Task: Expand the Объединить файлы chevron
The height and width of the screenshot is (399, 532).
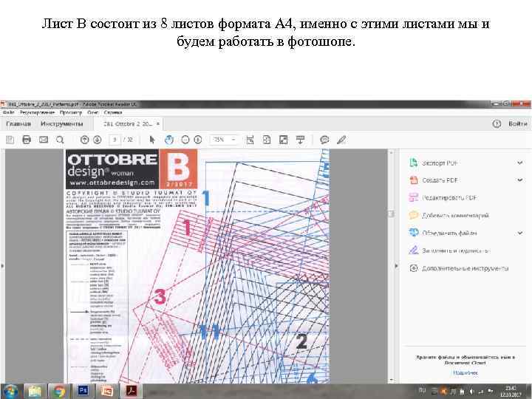Action: pos(519,233)
